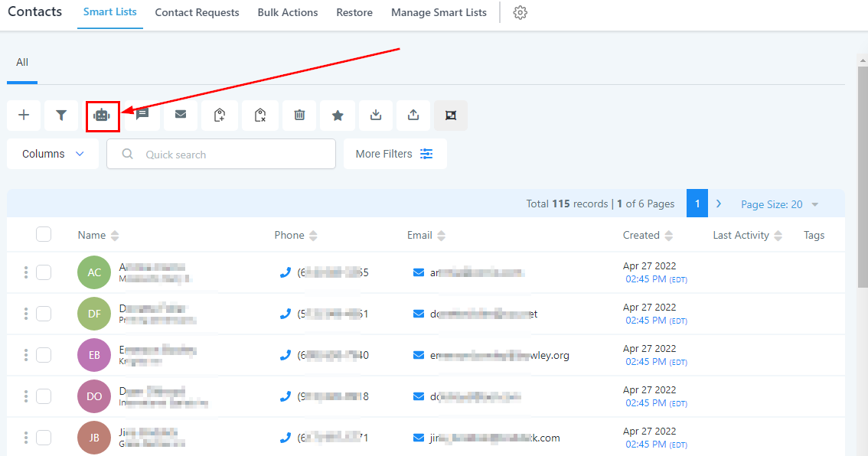Click the remove tag icon
868x456 pixels.
[x=260, y=116]
